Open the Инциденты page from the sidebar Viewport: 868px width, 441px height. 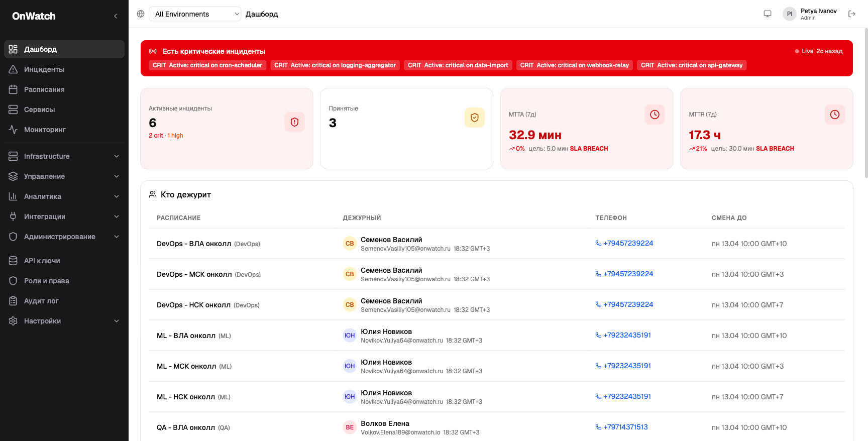coord(64,69)
